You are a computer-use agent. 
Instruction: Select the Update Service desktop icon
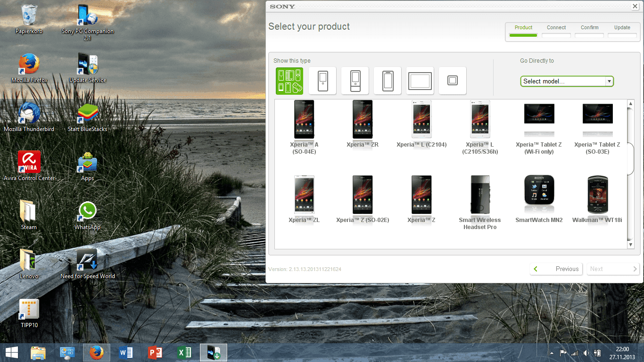pyautogui.click(x=88, y=68)
